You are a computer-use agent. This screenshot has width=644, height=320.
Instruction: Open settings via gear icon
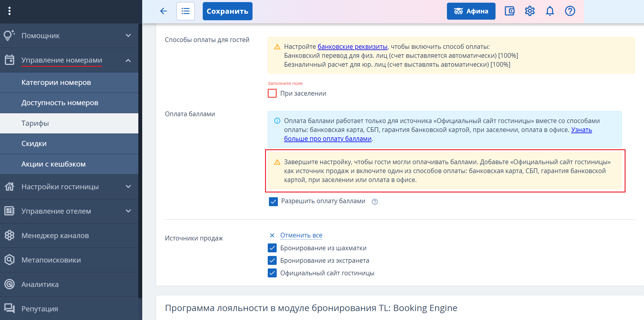(x=530, y=11)
